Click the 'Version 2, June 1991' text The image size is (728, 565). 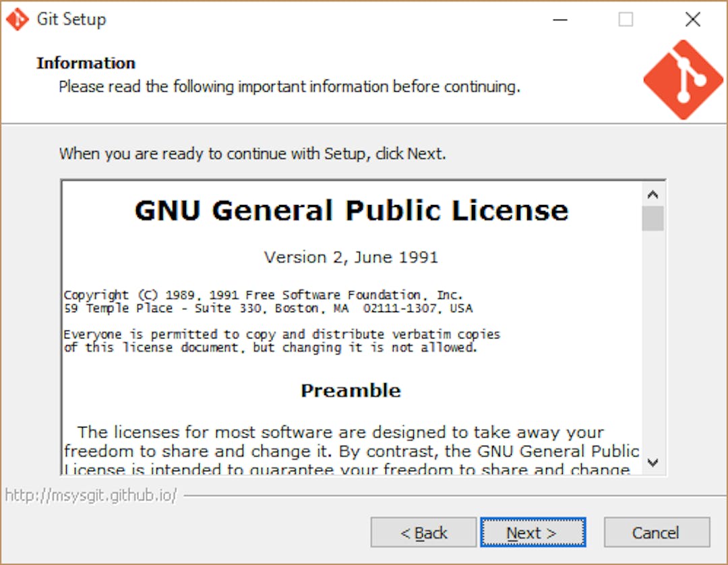(351, 257)
